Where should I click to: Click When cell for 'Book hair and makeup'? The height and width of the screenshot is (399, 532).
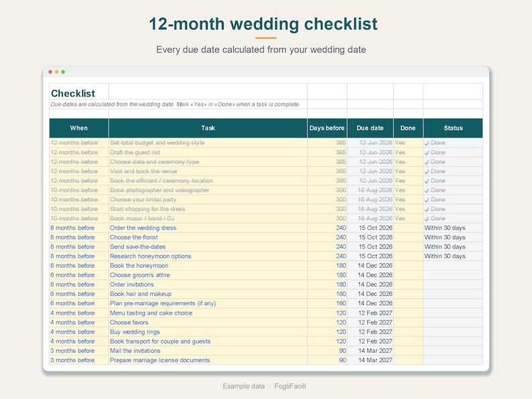(79, 294)
